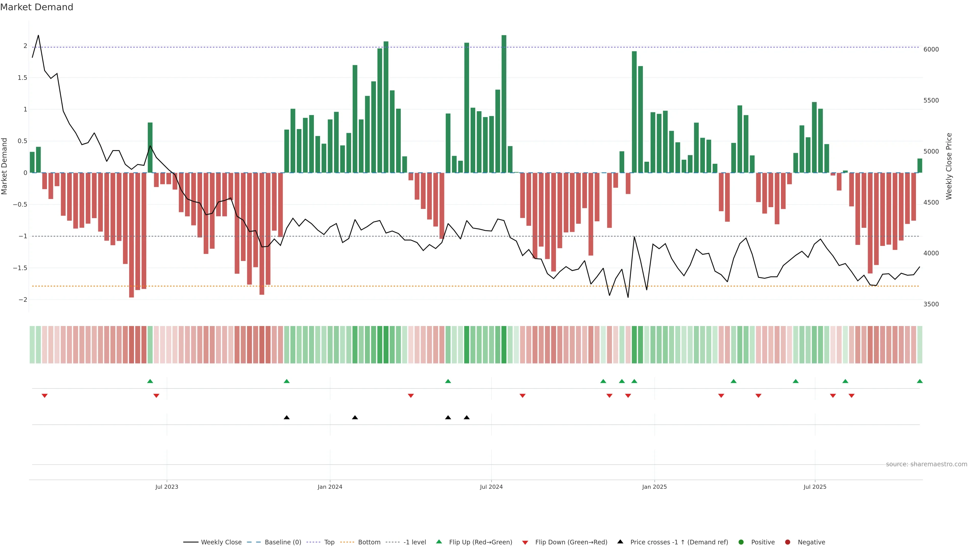Click the Negative red dot legend
Viewport: 980px width, 551px height.
[x=788, y=542]
